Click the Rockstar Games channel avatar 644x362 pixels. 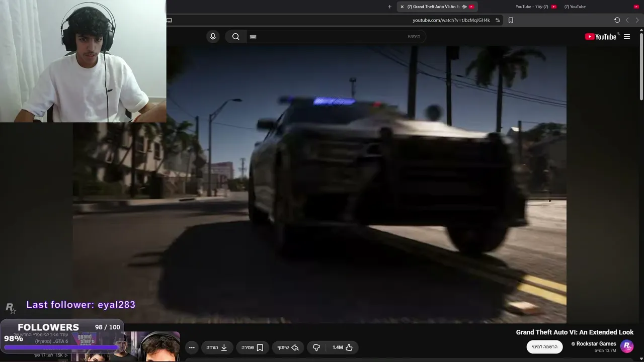pos(627,346)
